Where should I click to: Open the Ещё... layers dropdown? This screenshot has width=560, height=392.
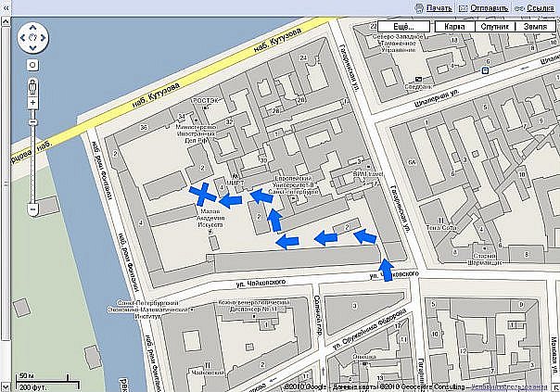(x=403, y=27)
